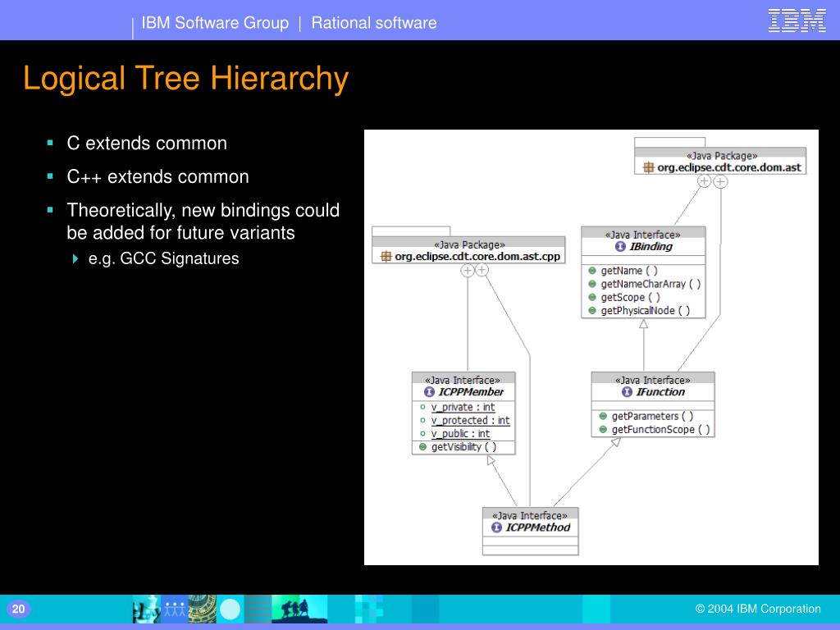Click left plus connector under dom.ast.cpp package
Image resolution: width=840 pixels, height=630 pixels.
[x=468, y=271]
